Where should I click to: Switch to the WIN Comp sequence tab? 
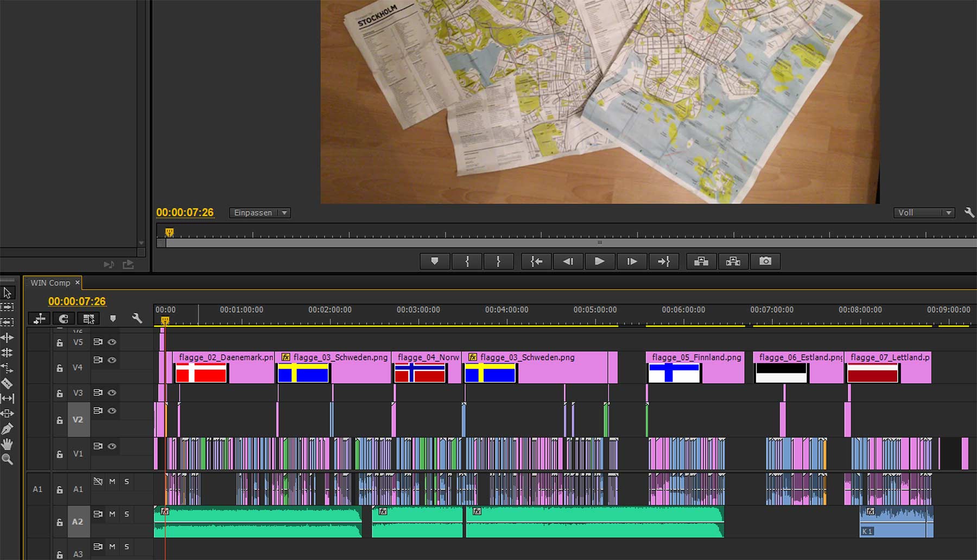50,283
